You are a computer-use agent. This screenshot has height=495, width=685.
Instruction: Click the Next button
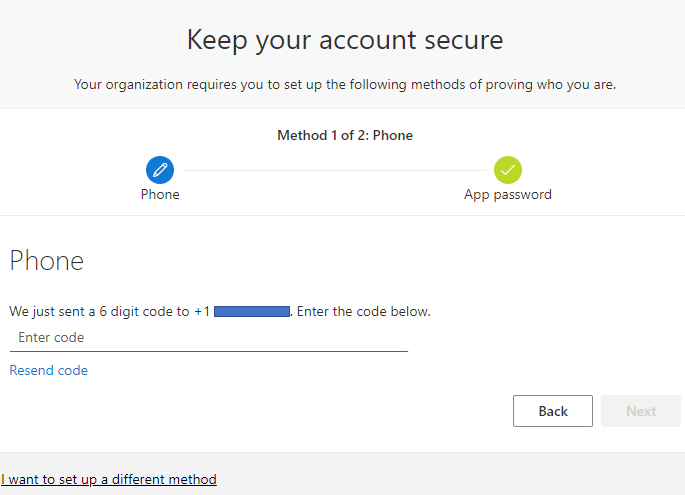641,411
